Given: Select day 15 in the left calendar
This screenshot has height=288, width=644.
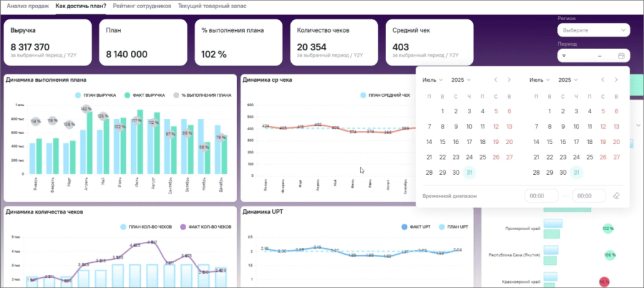Looking at the screenshot, I should click(x=443, y=142).
